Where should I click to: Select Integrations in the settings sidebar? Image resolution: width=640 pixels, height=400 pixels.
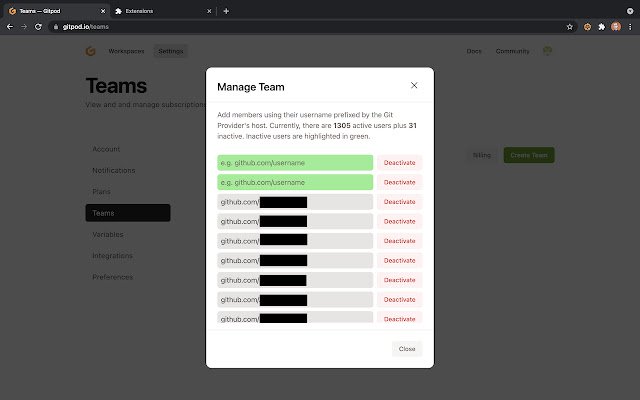point(128,256)
